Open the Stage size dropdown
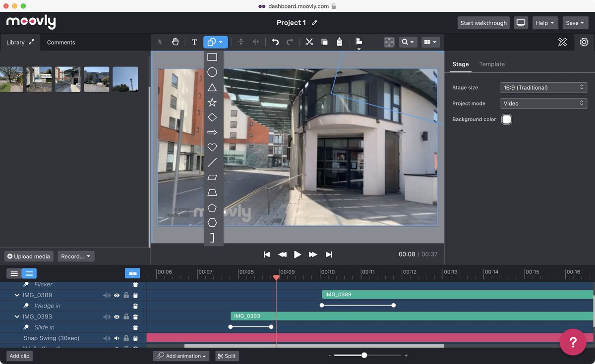Viewport: 595px width, 364px height. (543, 88)
